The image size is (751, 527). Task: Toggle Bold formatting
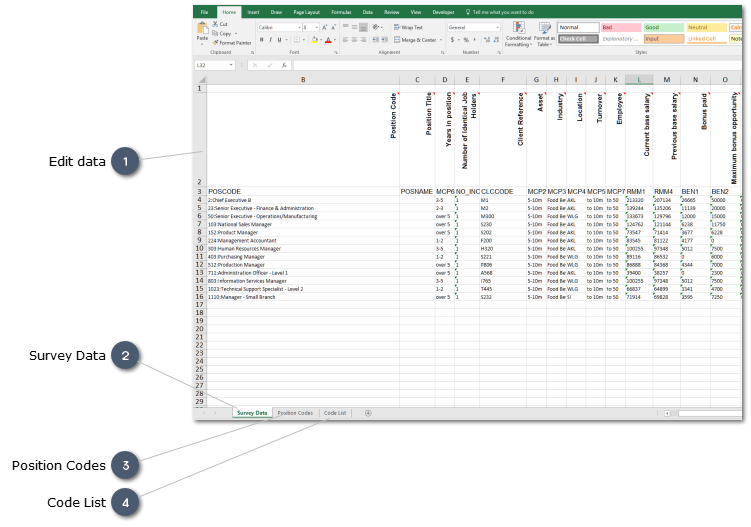pos(262,40)
